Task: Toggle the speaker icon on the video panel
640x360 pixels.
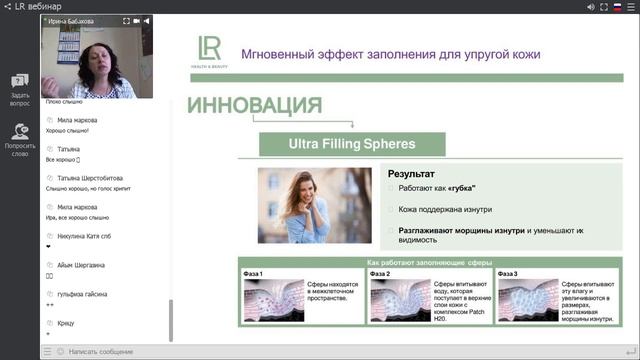Action: coord(146,21)
